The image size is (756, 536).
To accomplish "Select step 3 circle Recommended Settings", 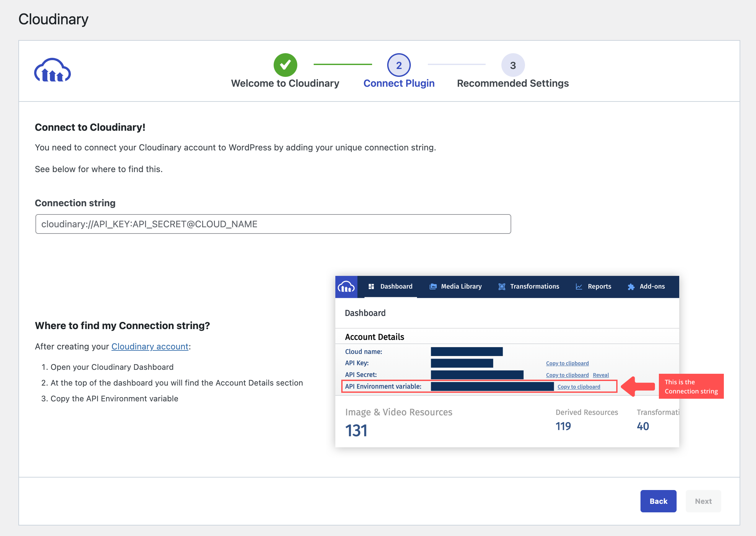I will click(x=513, y=65).
